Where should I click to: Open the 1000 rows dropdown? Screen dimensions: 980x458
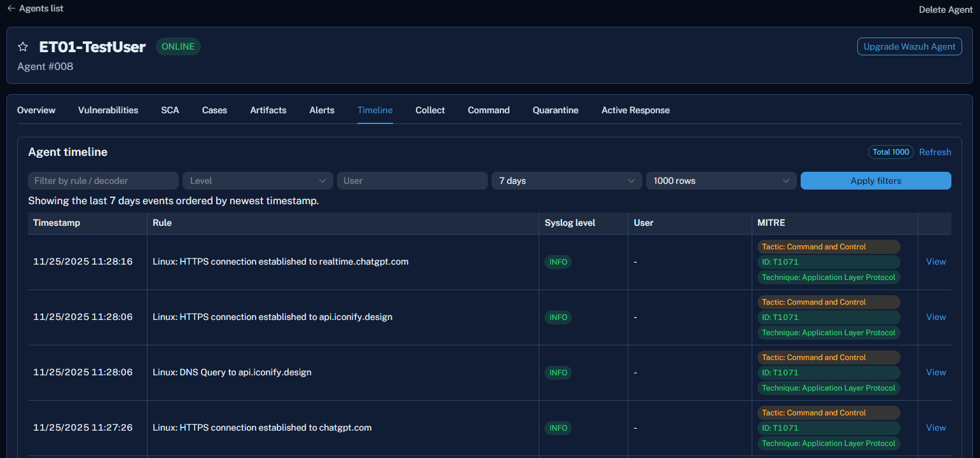pyautogui.click(x=721, y=181)
